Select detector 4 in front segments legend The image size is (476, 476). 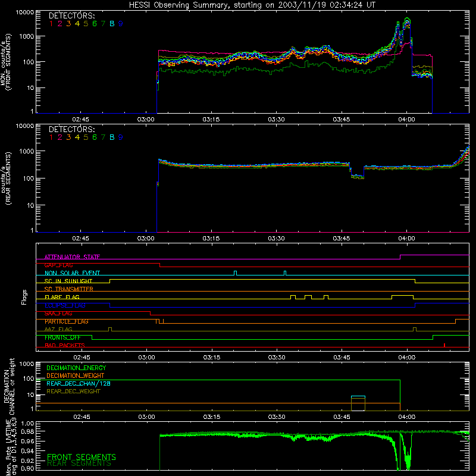point(77,24)
